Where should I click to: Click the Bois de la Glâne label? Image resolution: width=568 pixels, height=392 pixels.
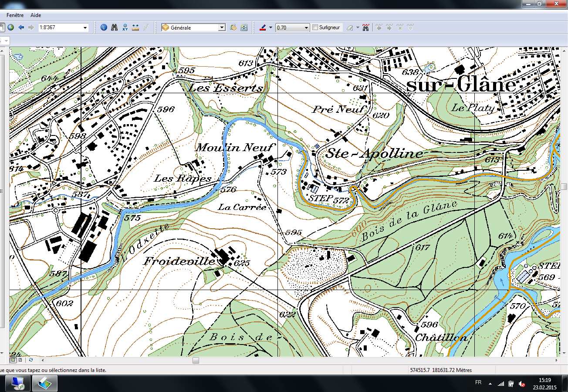[x=409, y=221]
